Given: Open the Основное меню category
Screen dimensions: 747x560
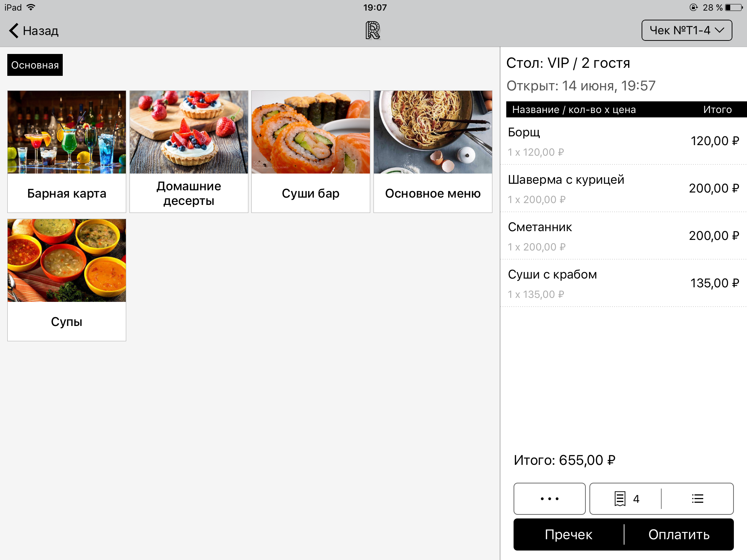Looking at the screenshot, I should (x=433, y=151).
